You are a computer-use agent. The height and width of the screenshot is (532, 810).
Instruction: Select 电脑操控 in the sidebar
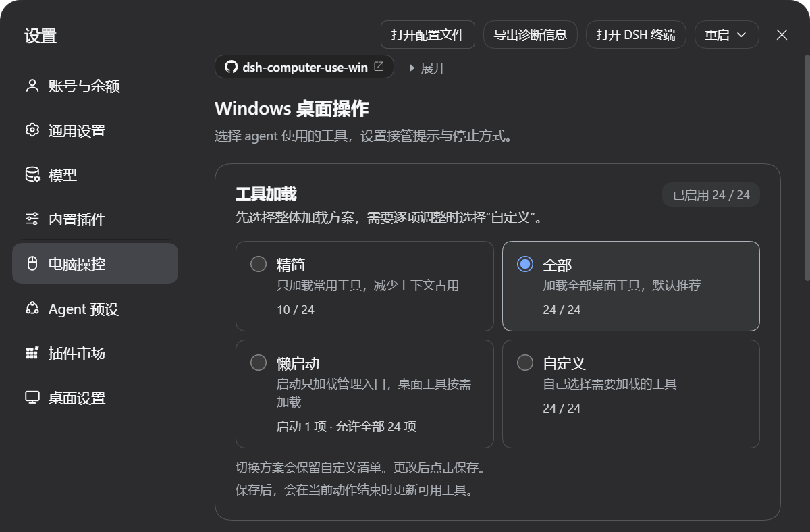click(x=95, y=263)
